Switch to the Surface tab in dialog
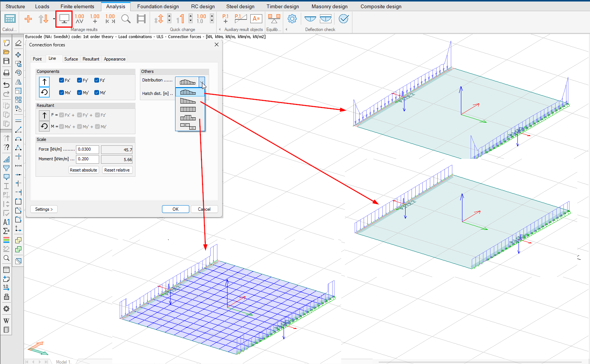The height and width of the screenshot is (364, 590). click(71, 59)
